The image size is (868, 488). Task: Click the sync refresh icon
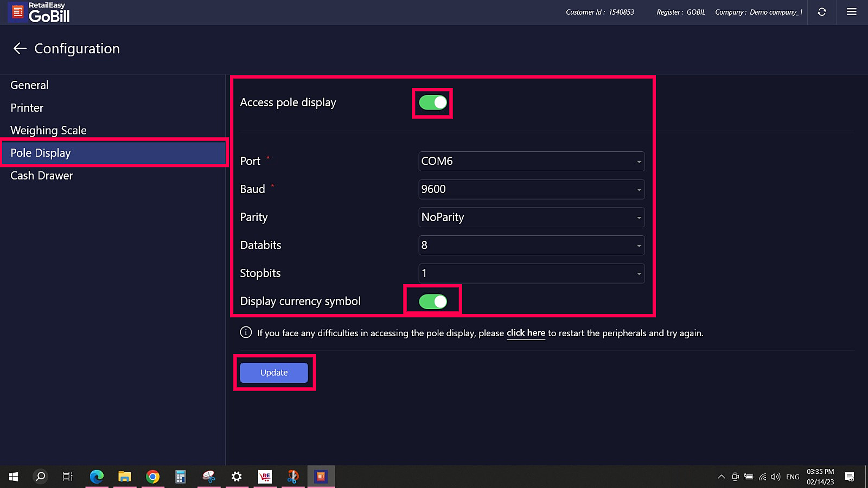(822, 12)
